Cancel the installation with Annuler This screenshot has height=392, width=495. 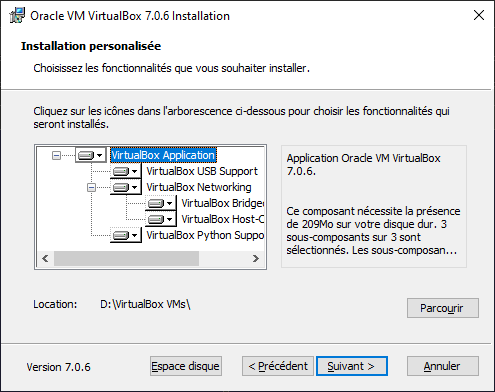click(x=443, y=366)
